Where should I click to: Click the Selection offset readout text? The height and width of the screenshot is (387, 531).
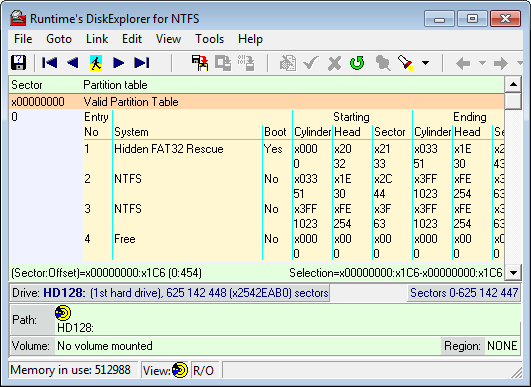396,273
